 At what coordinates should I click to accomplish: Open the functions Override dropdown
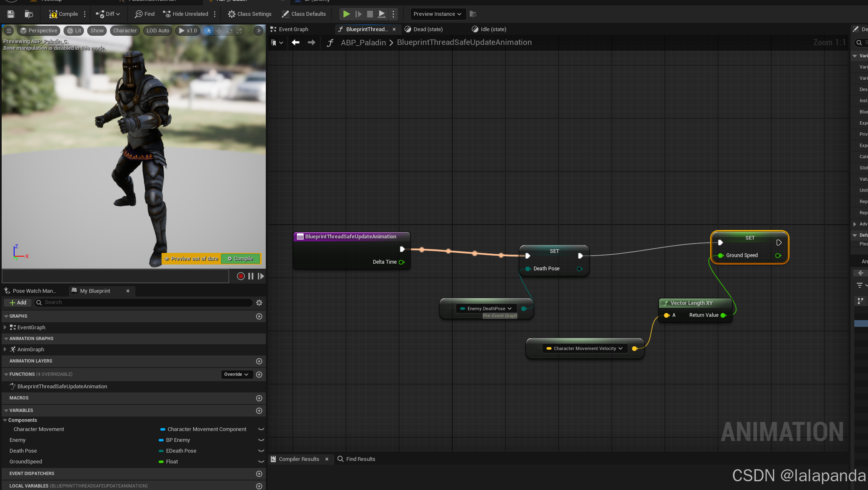coord(236,375)
